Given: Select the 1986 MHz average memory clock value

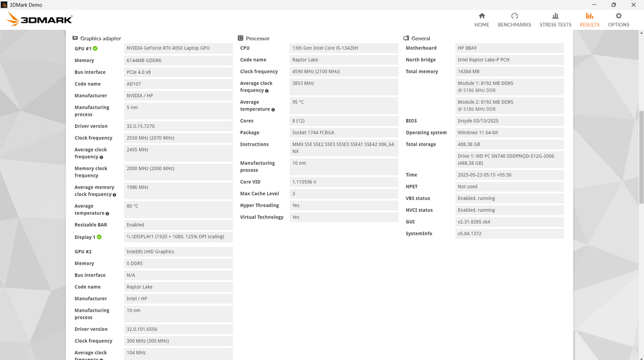Looking at the screenshot, I should (178, 191).
